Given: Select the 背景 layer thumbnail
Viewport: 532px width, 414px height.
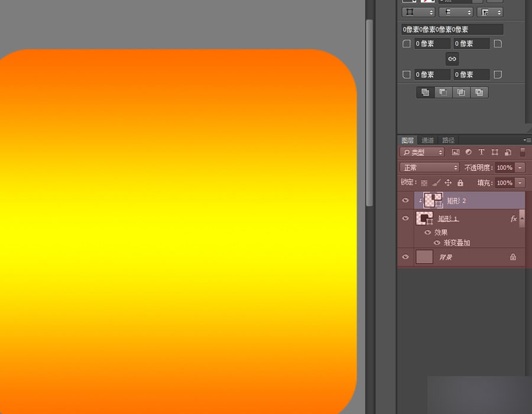Looking at the screenshot, I should (424, 257).
